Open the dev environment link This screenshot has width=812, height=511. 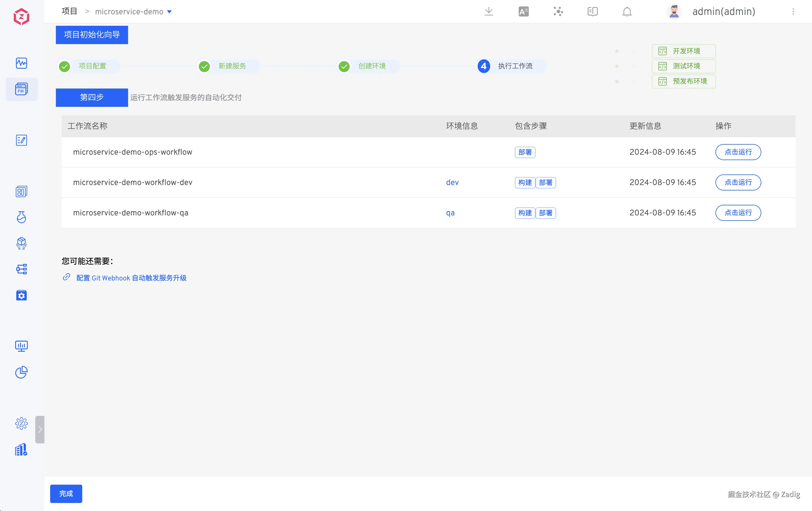[452, 182]
